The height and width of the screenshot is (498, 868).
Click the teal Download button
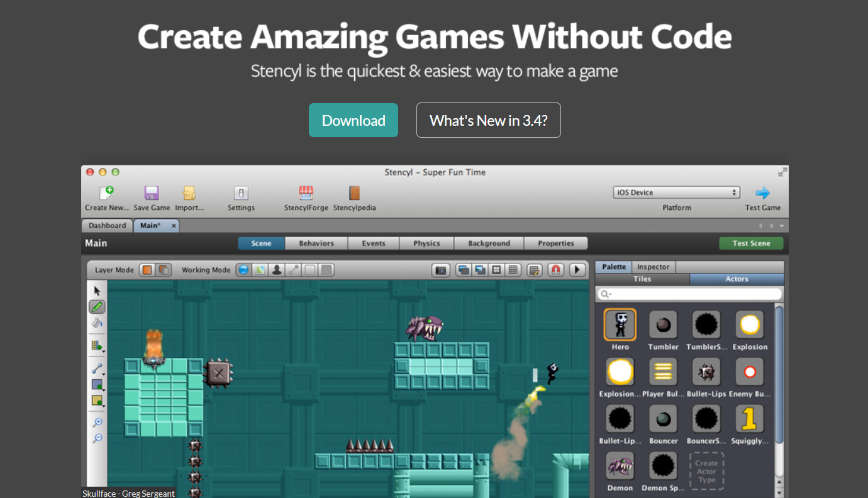[x=353, y=120]
